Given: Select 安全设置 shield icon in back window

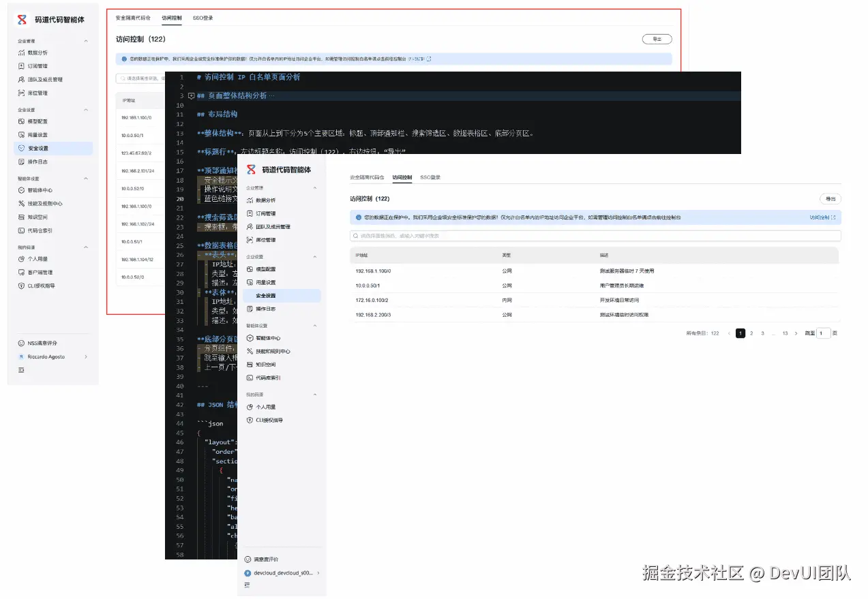Looking at the screenshot, I should tap(22, 148).
